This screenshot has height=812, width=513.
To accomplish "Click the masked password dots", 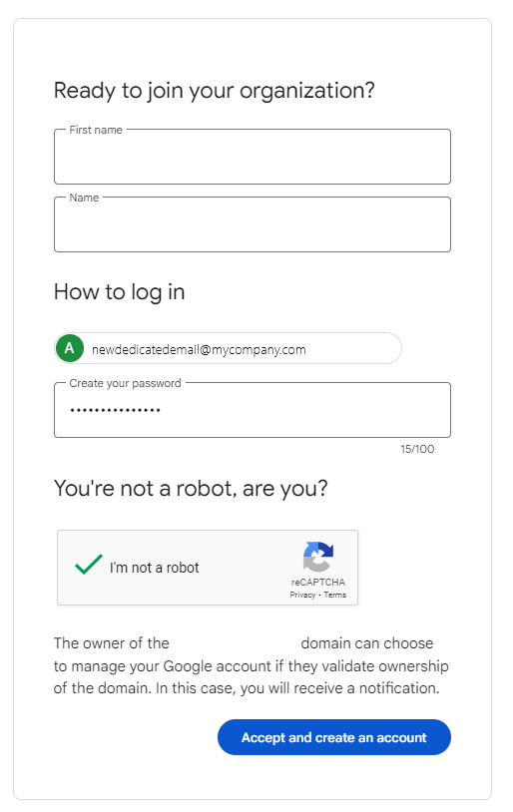I will pyautogui.click(x=116, y=411).
